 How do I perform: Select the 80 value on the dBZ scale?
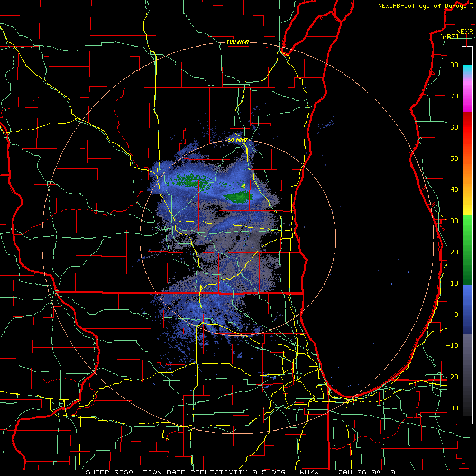point(454,65)
